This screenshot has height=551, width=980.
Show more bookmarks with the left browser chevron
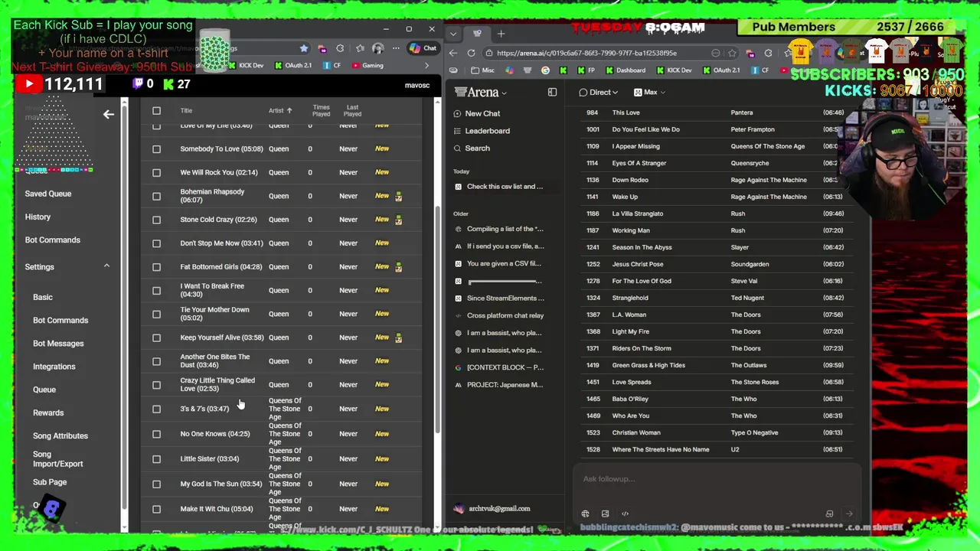tap(426, 66)
